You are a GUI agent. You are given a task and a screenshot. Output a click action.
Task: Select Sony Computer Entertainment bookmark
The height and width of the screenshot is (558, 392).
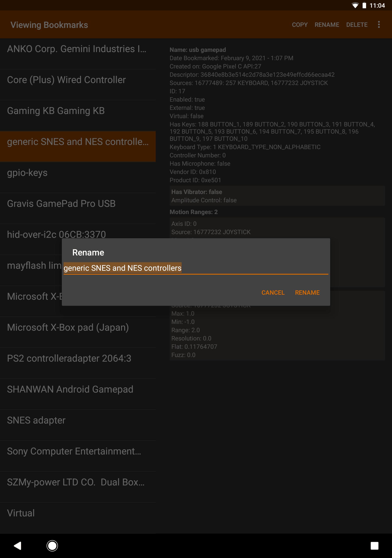pos(78,456)
